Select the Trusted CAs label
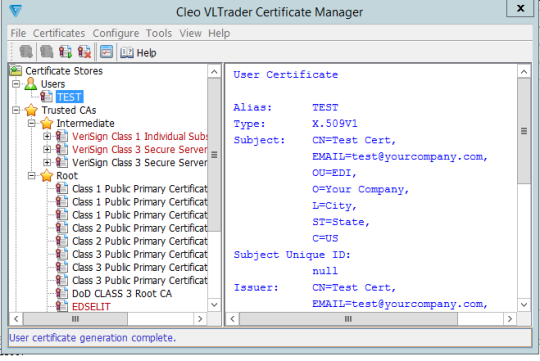The width and height of the screenshot is (540, 361). tap(69, 110)
